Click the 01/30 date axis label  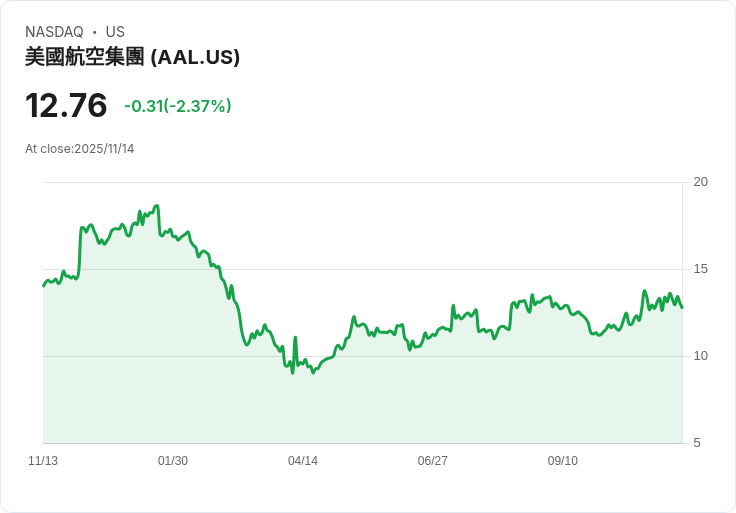(173, 461)
